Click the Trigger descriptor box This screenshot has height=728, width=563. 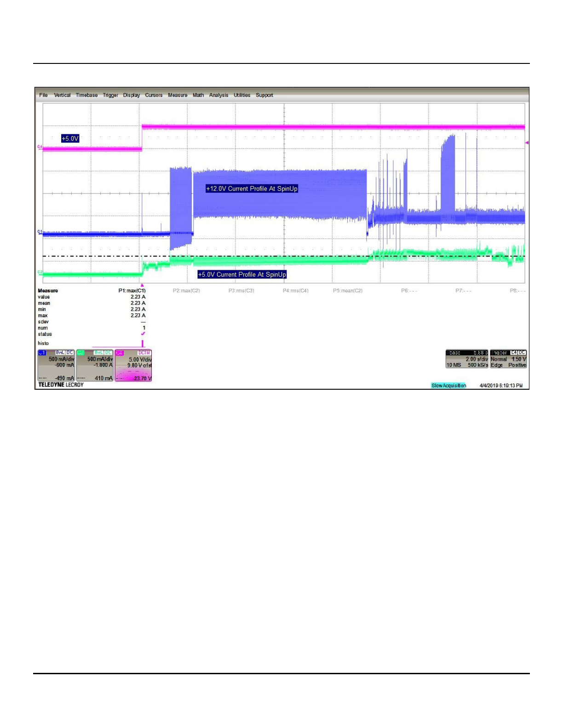pos(508,359)
